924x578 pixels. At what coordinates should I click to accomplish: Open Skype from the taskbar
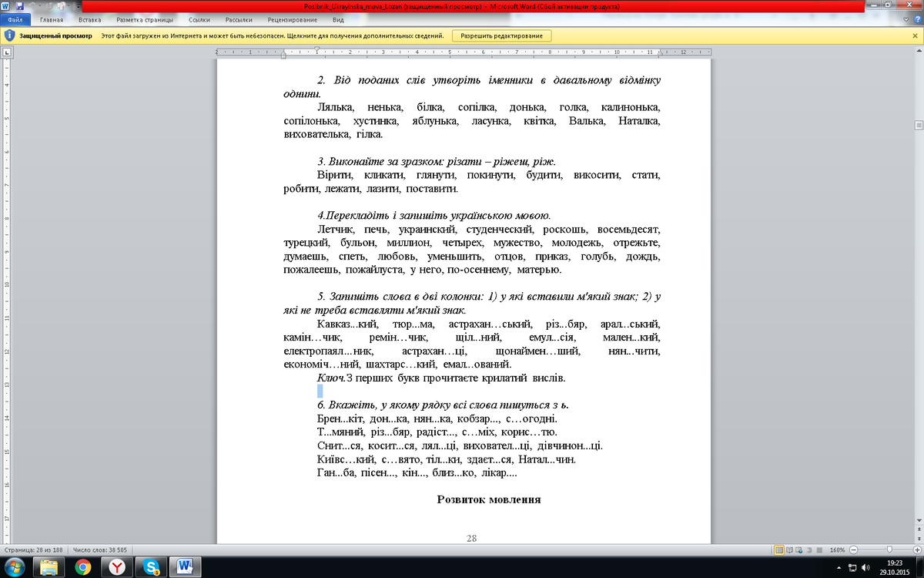[152, 567]
